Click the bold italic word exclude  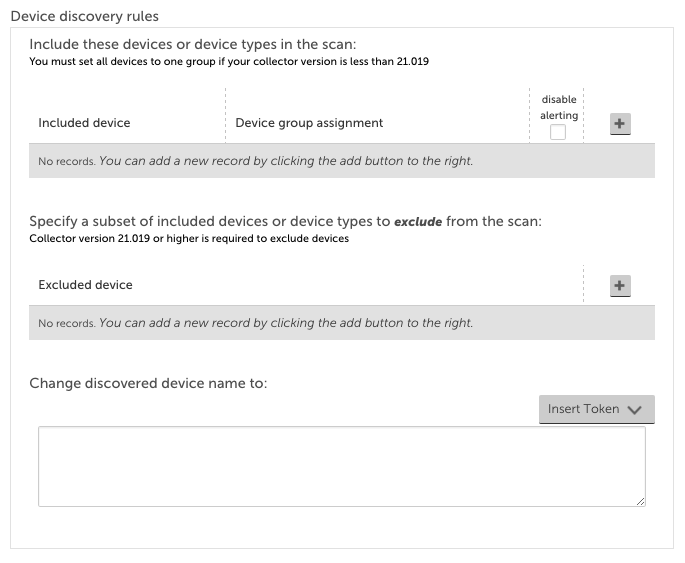(418, 222)
